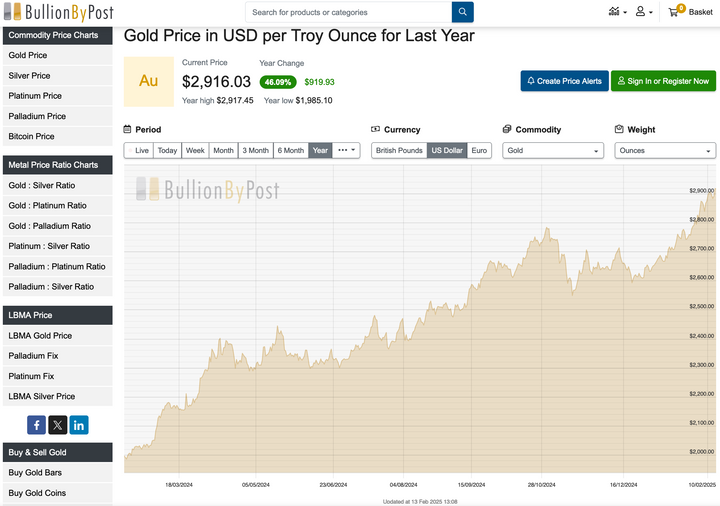Switch currency to British Pounds
The image size is (720, 506).
(x=399, y=150)
